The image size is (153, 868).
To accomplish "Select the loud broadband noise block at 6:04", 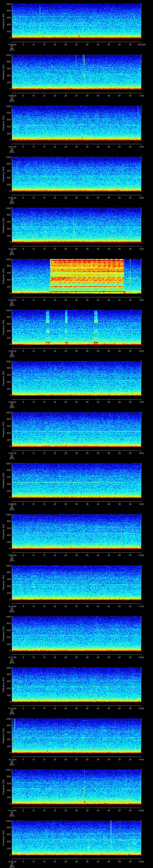I will coord(87,276).
